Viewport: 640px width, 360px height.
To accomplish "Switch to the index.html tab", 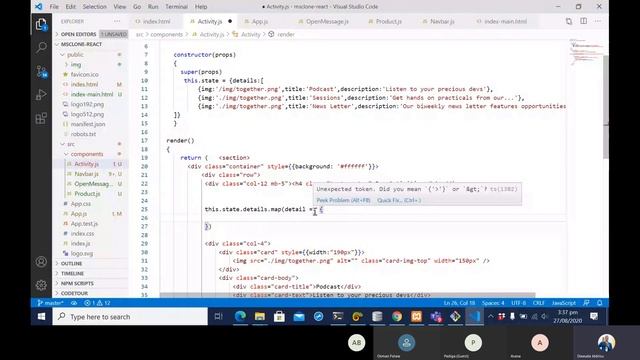I will (156, 21).
